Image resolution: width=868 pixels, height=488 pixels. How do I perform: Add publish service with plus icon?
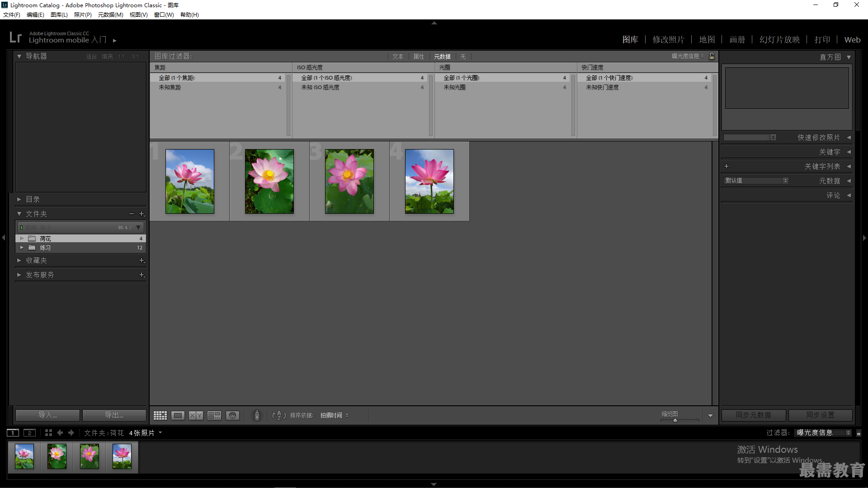coord(142,275)
